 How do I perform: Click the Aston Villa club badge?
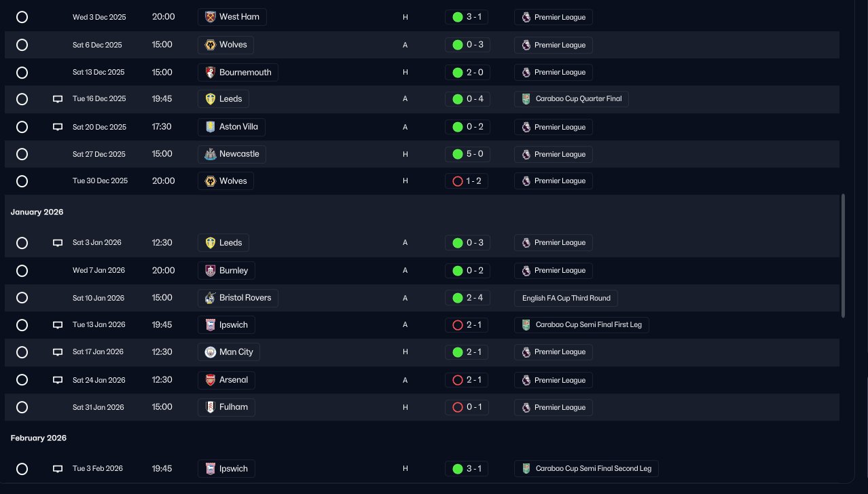pos(211,127)
